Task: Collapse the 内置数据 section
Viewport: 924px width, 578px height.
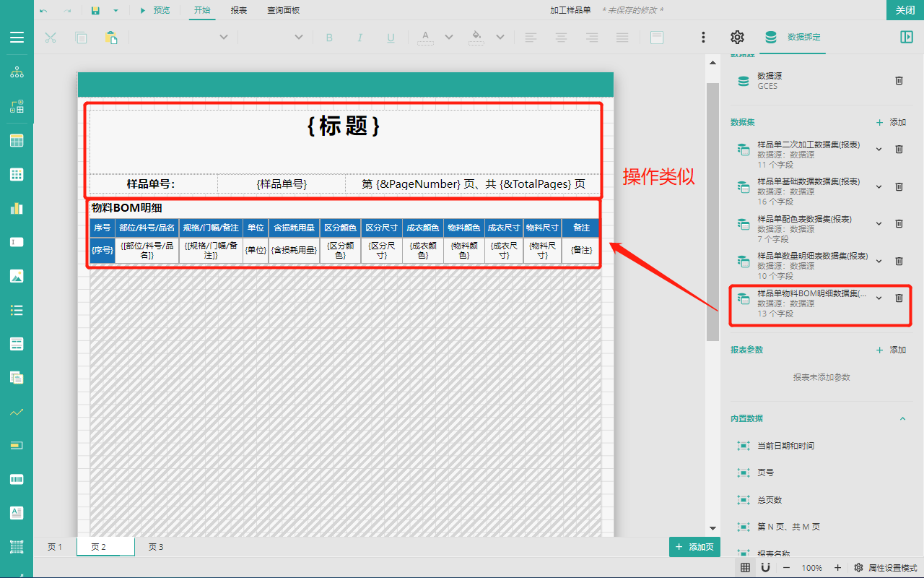Action: [902, 418]
